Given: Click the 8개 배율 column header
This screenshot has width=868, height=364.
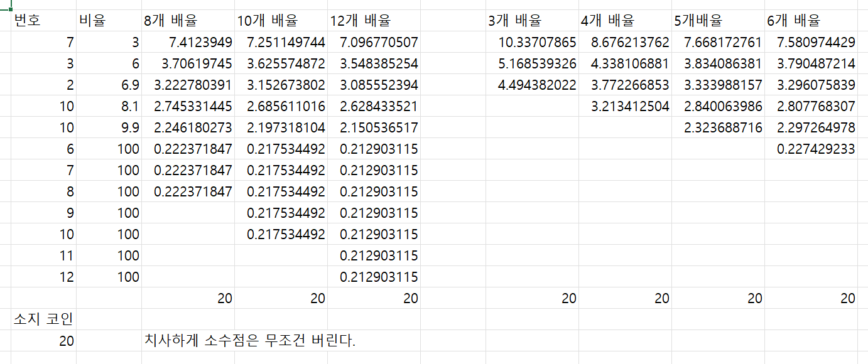Looking at the screenshot, I should pyautogui.click(x=188, y=21).
